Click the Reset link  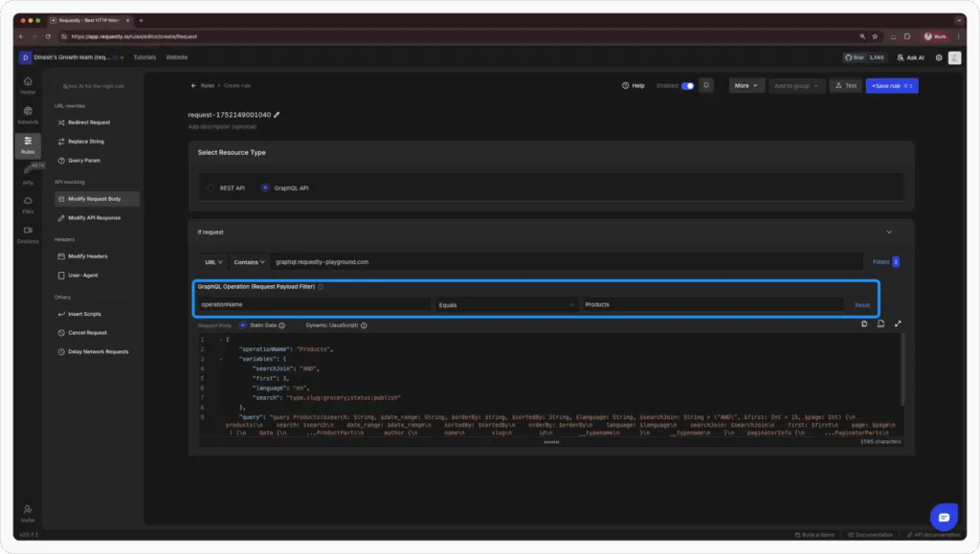tap(862, 305)
